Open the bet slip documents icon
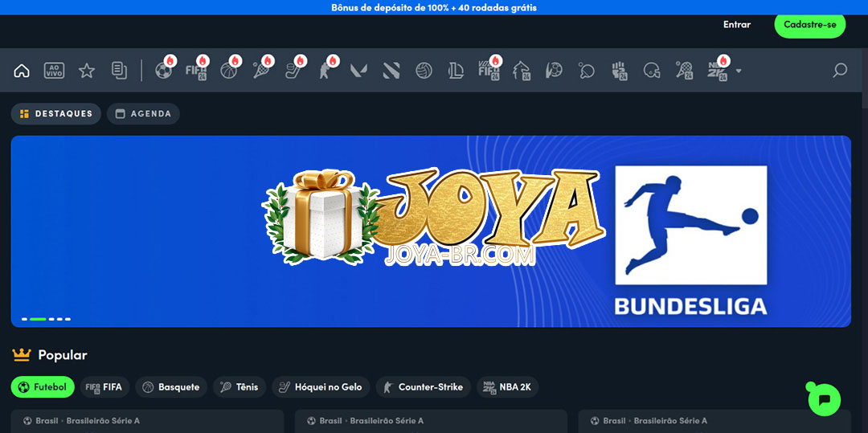 (x=119, y=71)
